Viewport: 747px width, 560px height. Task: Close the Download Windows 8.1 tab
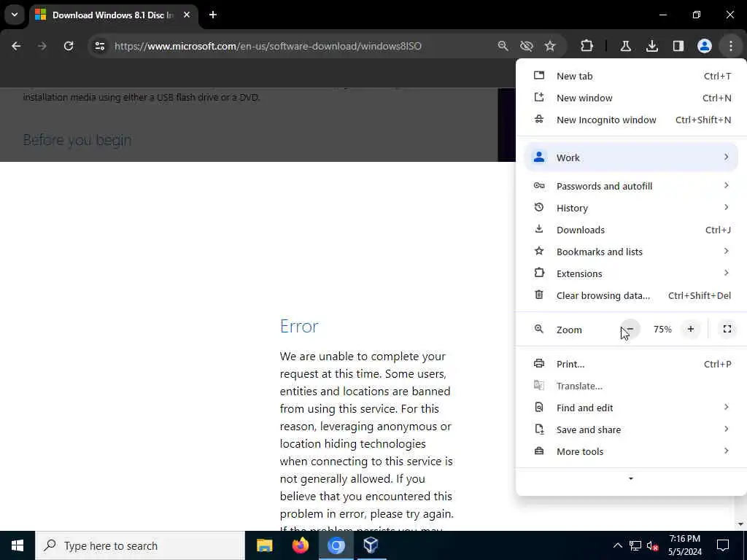click(187, 15)
